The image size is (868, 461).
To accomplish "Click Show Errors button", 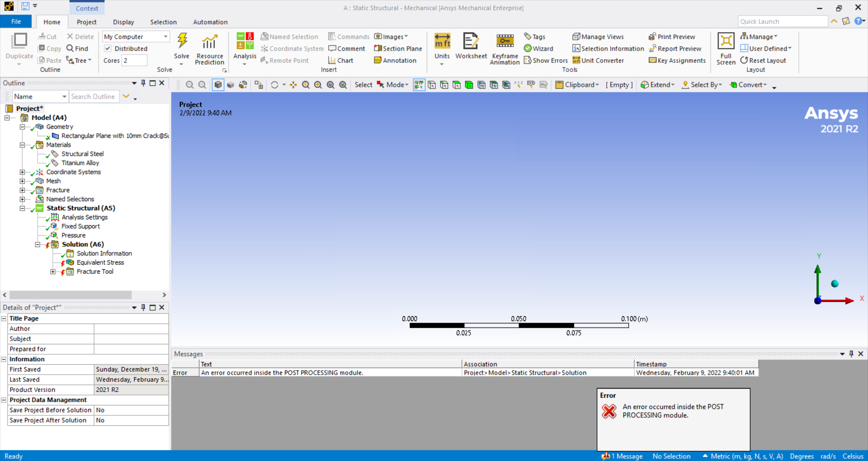I will [546, 60].
